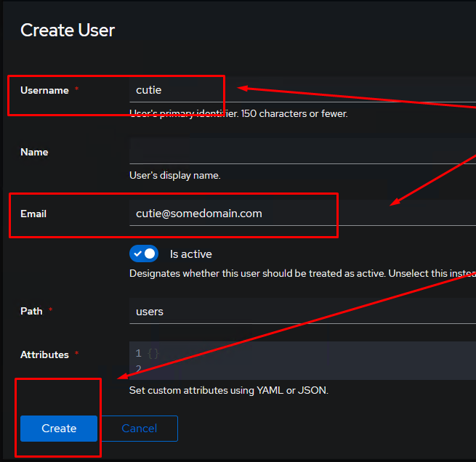Click the Create button
Screen dimensions: 476x462
59,429
